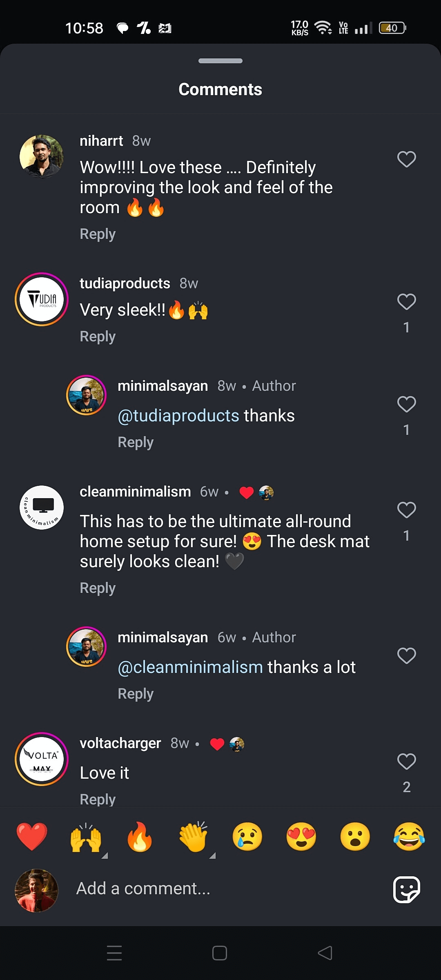Reply to voltacharger's "Love it" comment
The width and height of the screenshot is (441, 980).
[x=98, y=799]
